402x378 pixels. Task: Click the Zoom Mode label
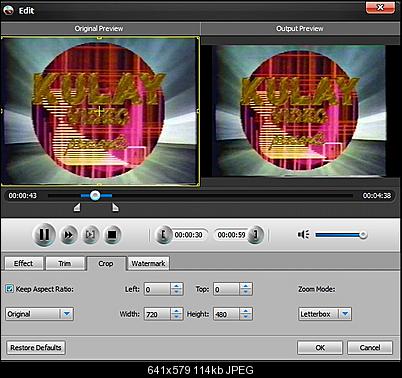pyautogui.click(x=317, y=289)
